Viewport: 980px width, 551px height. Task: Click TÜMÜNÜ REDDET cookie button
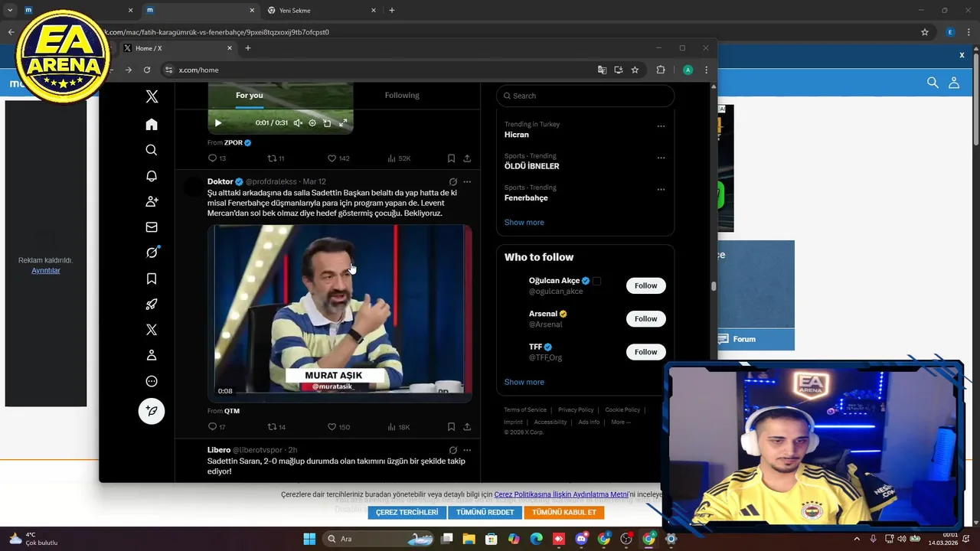[x=485, y=513]
